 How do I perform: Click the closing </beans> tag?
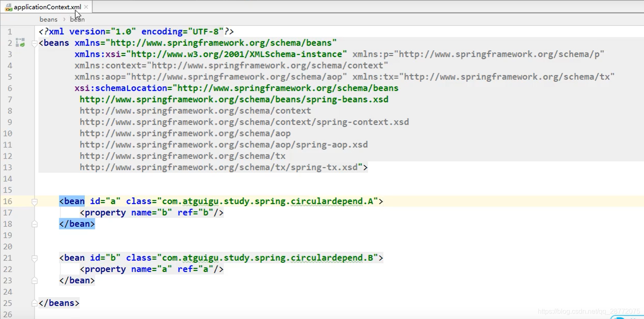59,303
